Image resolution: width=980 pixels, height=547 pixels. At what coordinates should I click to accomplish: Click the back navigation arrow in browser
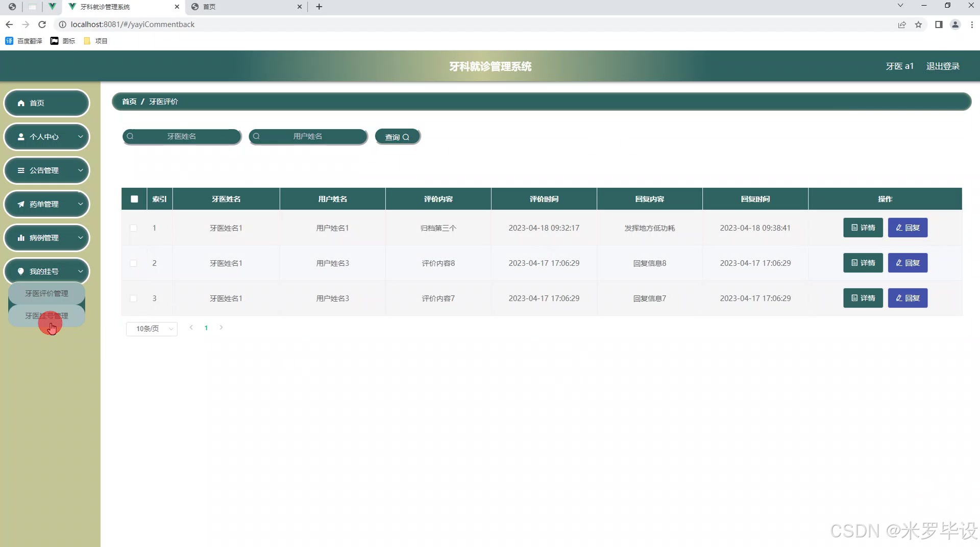tap(9, 24)
